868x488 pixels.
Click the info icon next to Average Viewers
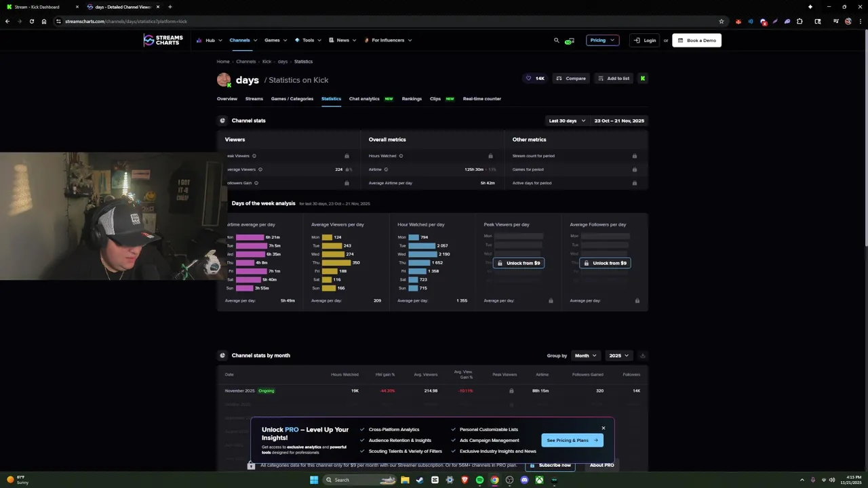[260, 169]
